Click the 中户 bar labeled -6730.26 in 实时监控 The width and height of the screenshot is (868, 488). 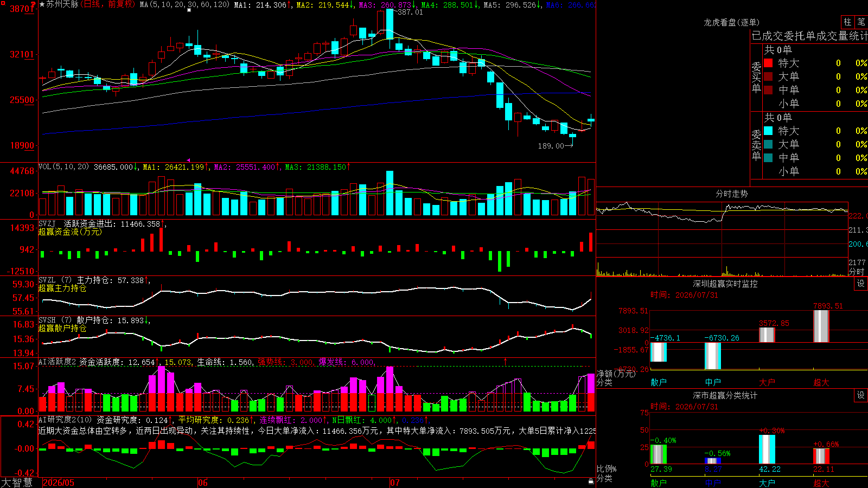713,356
